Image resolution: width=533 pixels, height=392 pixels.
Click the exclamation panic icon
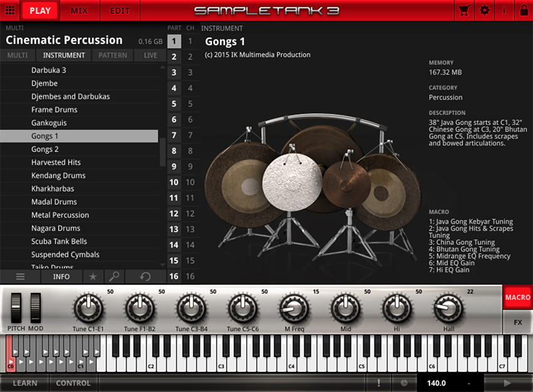[378, 383]
